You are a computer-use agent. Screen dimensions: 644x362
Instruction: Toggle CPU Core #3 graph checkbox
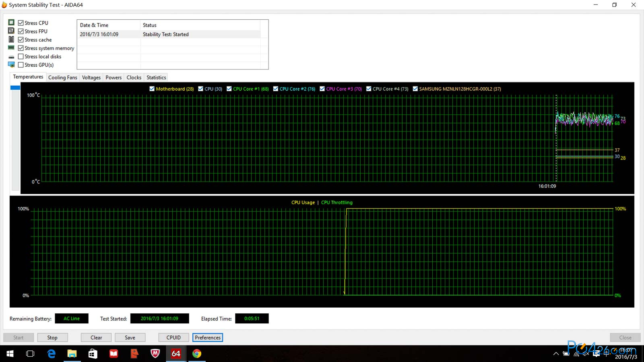(x=322, y=89)
